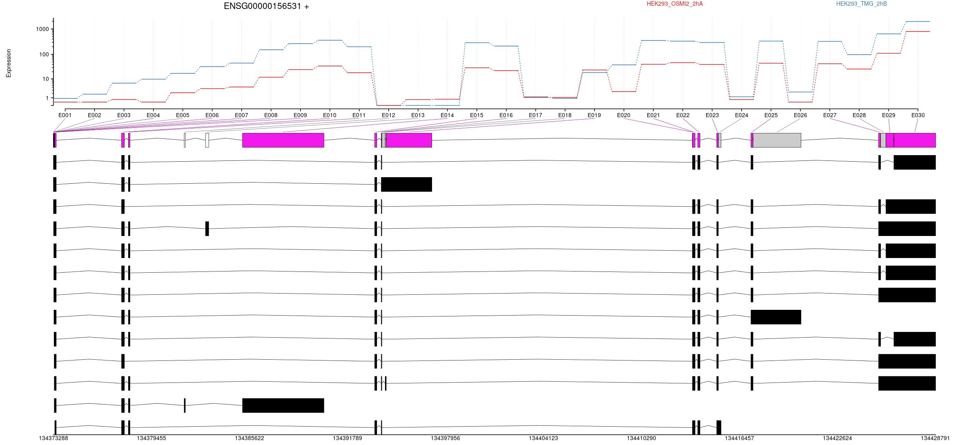Click exon bin label E023
Screen dimensions: 980x445
click(712, 115)
